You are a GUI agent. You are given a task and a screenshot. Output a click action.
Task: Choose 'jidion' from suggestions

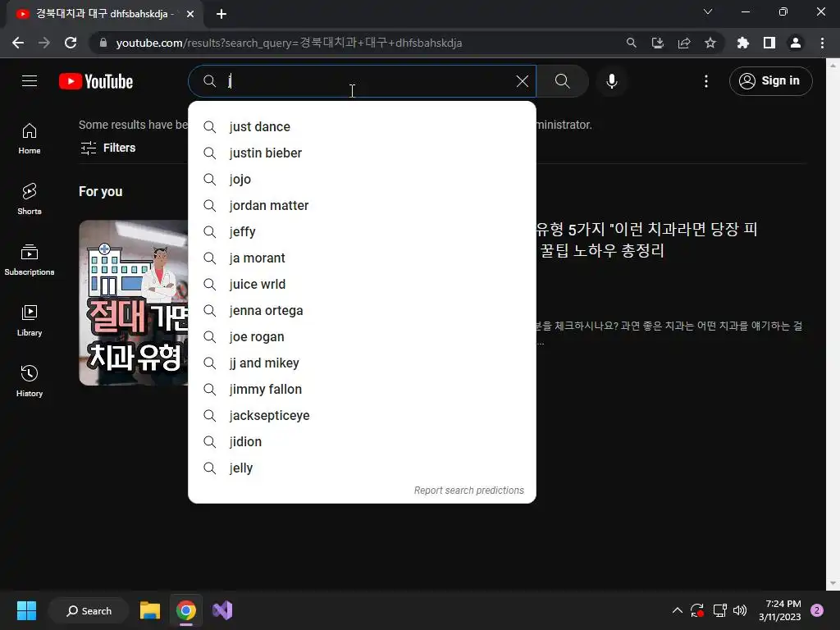362,442
